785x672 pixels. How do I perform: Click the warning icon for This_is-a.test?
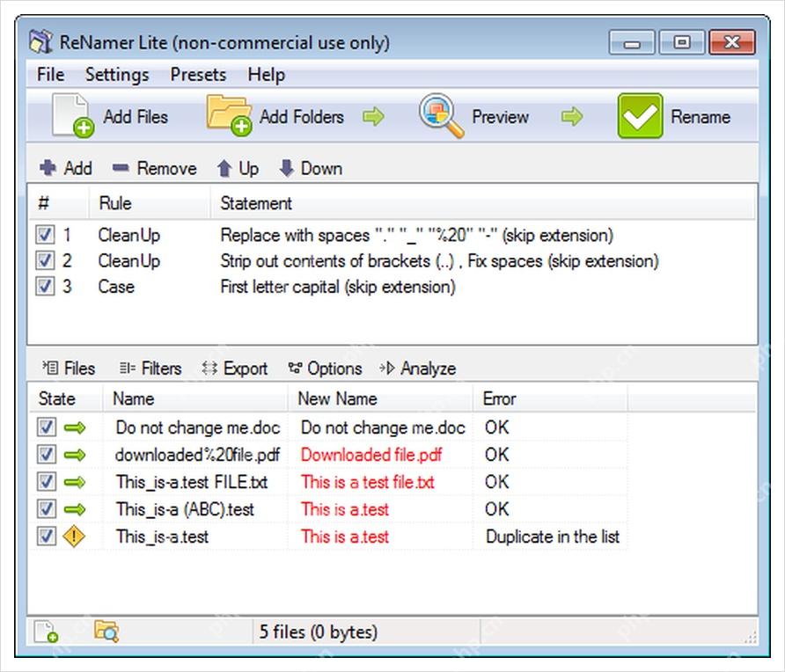74,537
